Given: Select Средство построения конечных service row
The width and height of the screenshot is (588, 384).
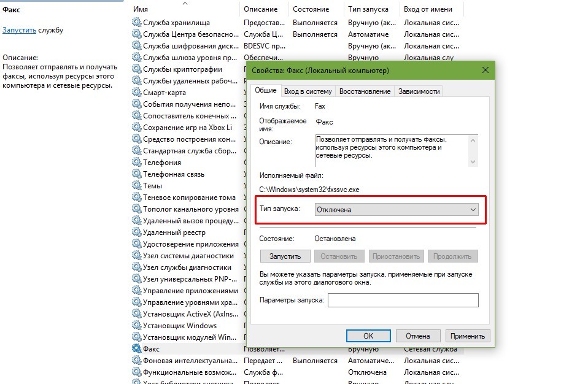Looking at the screenshot, I should [x=190, y=139].
